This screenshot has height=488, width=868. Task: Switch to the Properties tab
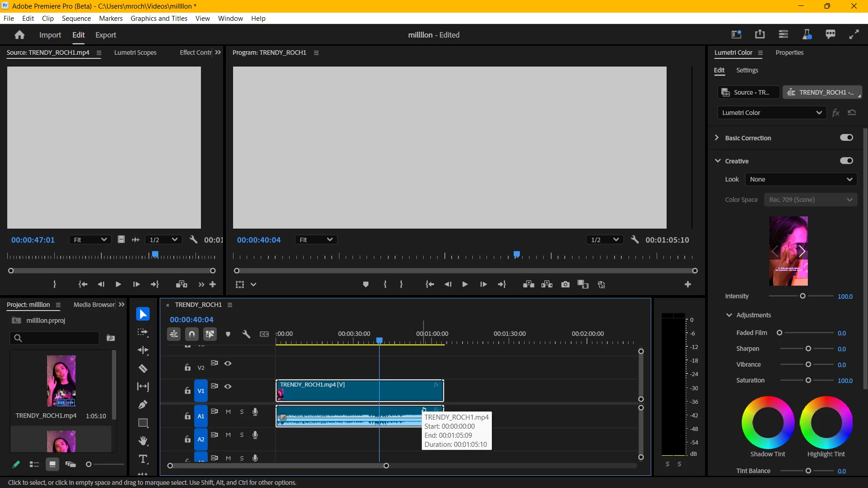(x=789, y=53)
